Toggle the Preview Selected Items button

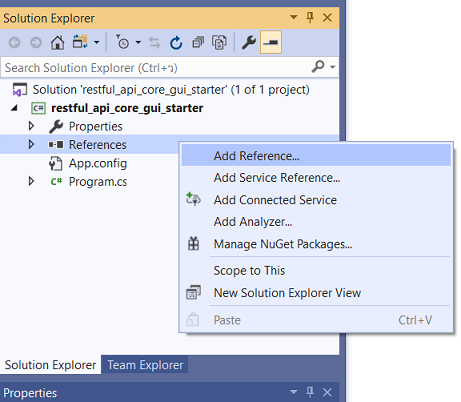(x=271, y=42)
